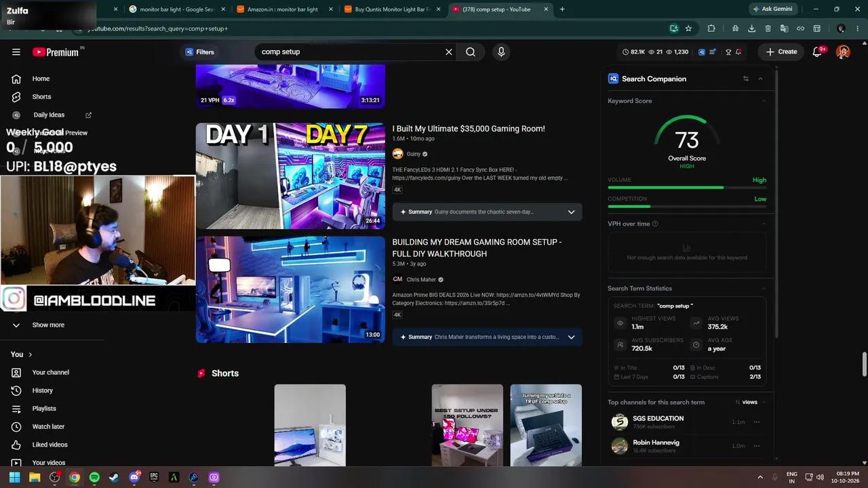This screenshot has width=868, height=488.
Task: Click in the comp setup search field
Action: click(349, 52)
